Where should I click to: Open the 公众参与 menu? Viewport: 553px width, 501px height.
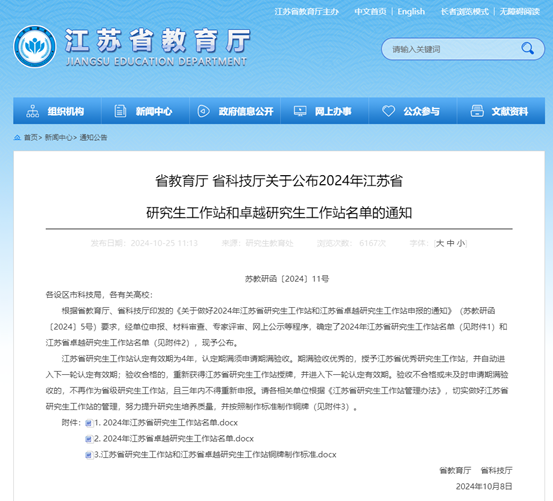click(x=413, y=111)
